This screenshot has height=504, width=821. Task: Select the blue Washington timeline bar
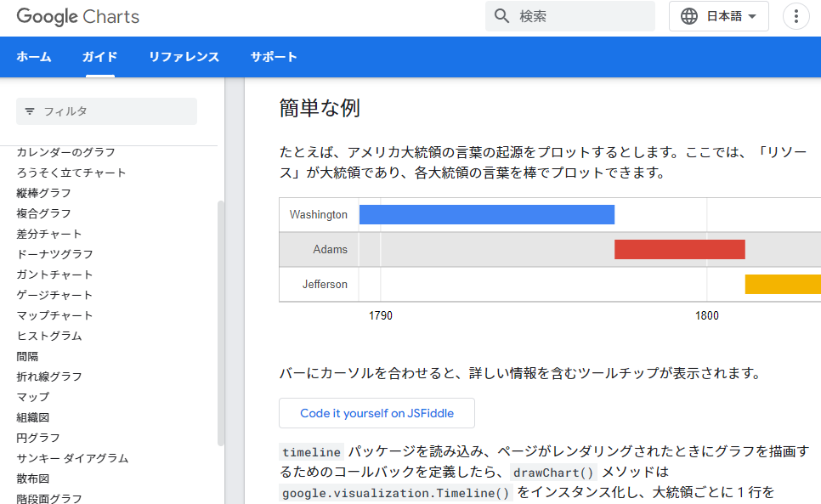click(x=486, y=214)
